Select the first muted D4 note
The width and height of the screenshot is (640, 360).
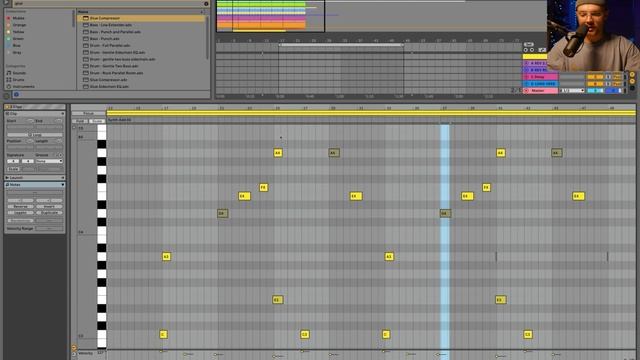222,213
